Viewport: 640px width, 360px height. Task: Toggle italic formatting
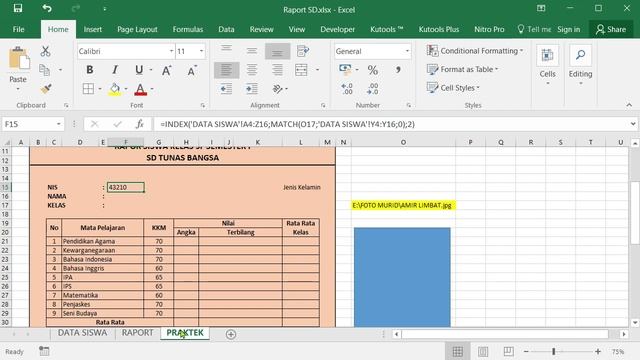[x=115, y=70]
